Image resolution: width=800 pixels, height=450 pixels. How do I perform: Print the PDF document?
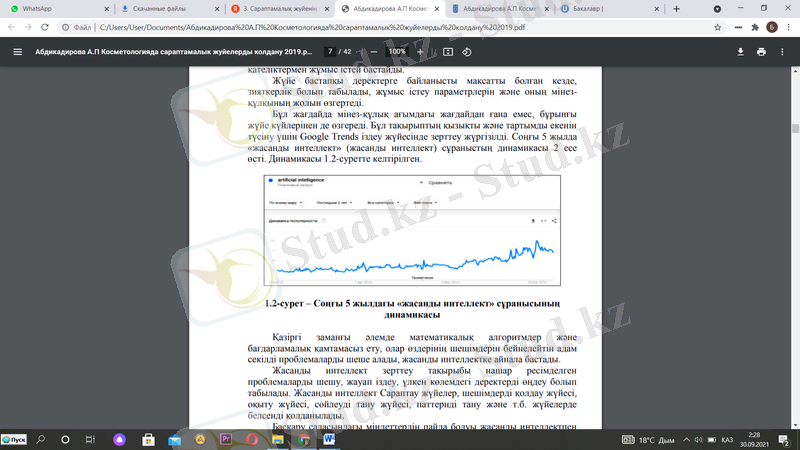(761, 52)
